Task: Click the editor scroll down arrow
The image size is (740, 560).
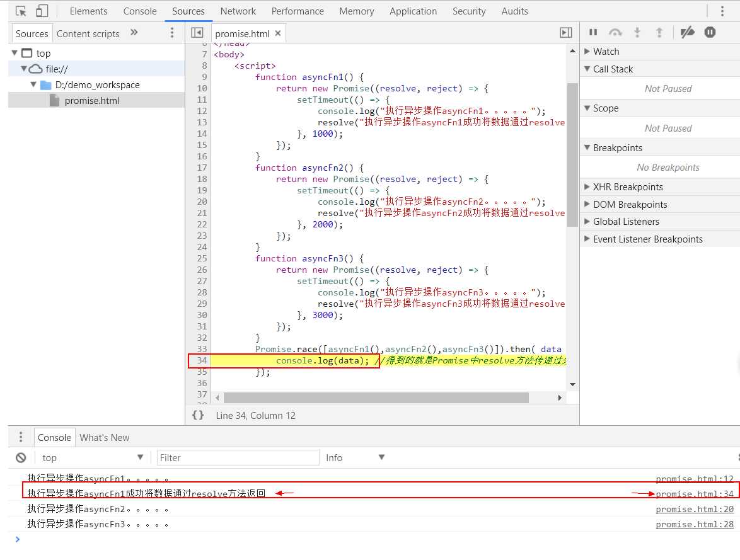Action: 572,384
